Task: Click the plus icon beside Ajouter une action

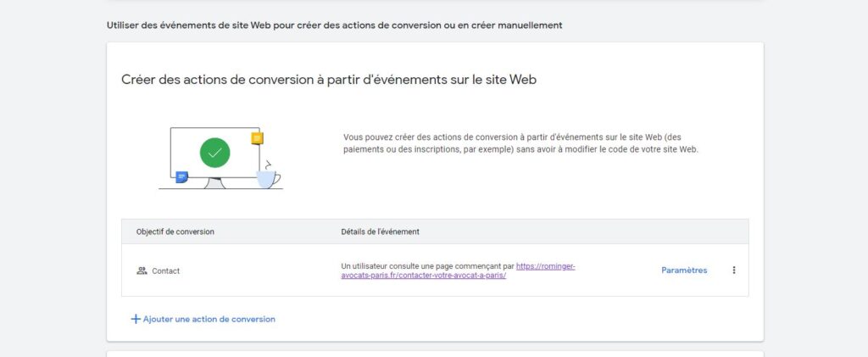Action: pos(135,319)
